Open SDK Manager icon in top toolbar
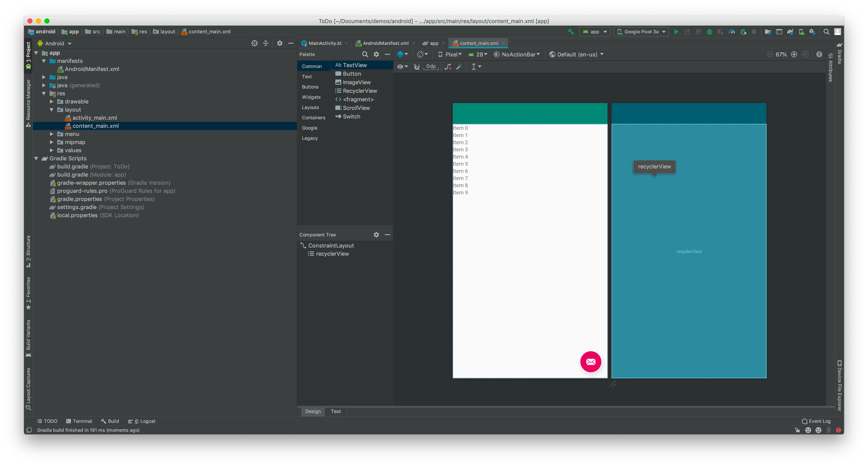This screenshot has width=868, height=466. pyautogui.click(x=812, y=32)
